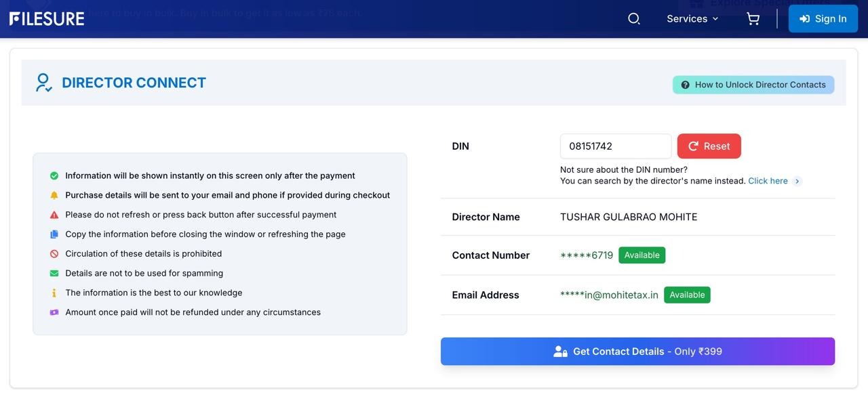Click the yellow bell notification icon
Screen dimensions: 868x401
click(54, 195)
